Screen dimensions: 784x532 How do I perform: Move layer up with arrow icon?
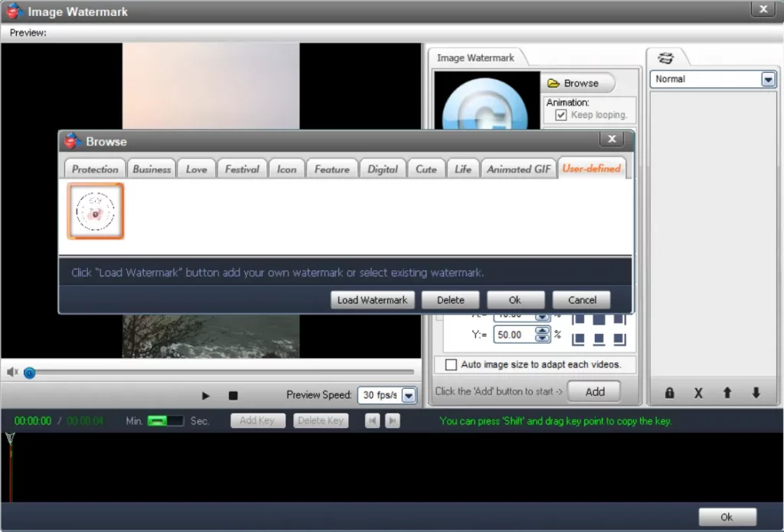[x=727, y=393]
